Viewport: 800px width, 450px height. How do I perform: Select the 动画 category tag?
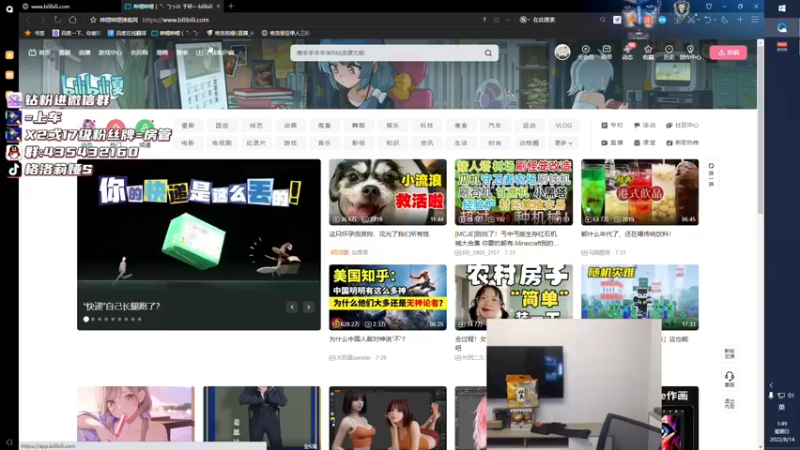click(290, 126)
